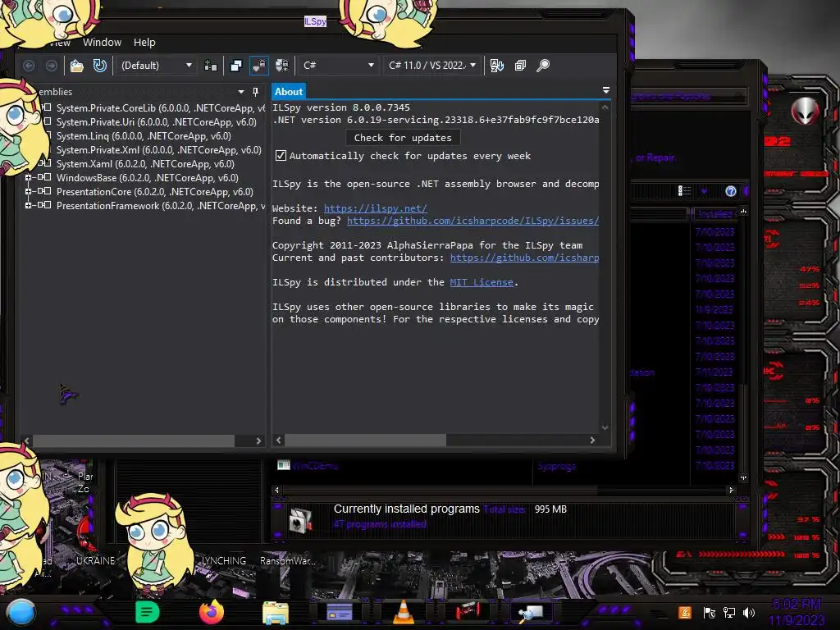The image size is (840, 630).
Task: Open Firefox from the taskbar
Action: click(x=212, y=612)
